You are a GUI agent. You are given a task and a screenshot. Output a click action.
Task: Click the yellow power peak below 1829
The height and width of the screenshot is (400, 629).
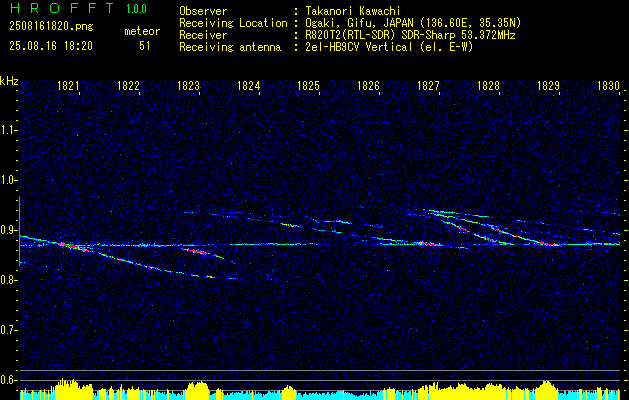coord(547,388)
